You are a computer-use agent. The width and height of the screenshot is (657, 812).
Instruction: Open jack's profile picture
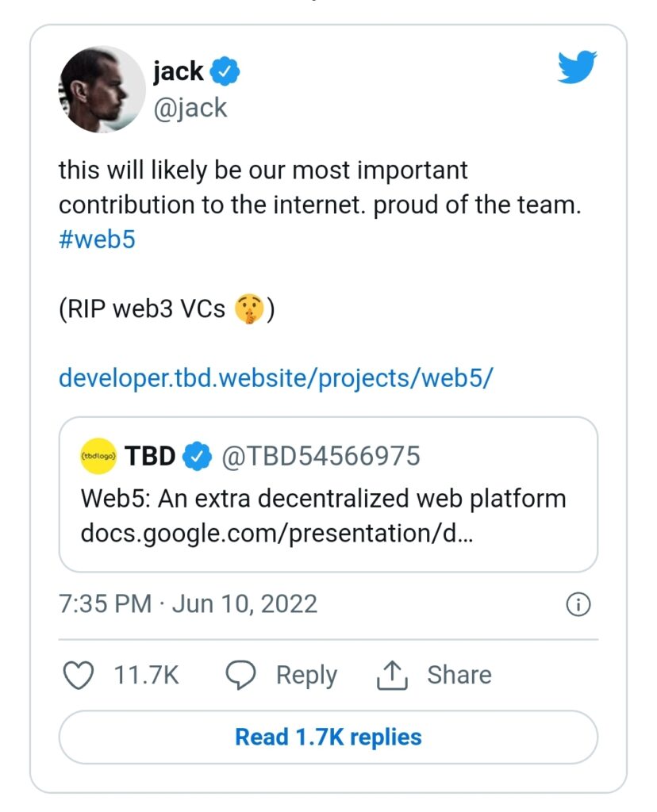tap(99, 88)
